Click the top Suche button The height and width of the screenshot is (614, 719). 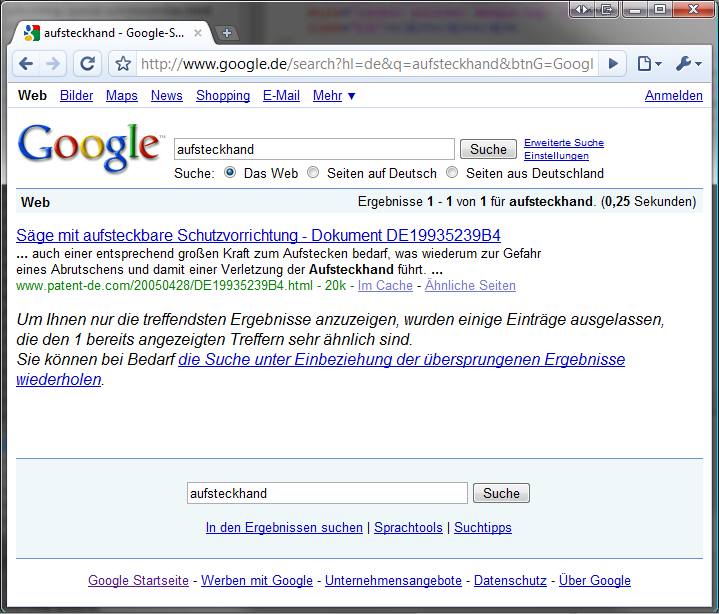[488, 149]
